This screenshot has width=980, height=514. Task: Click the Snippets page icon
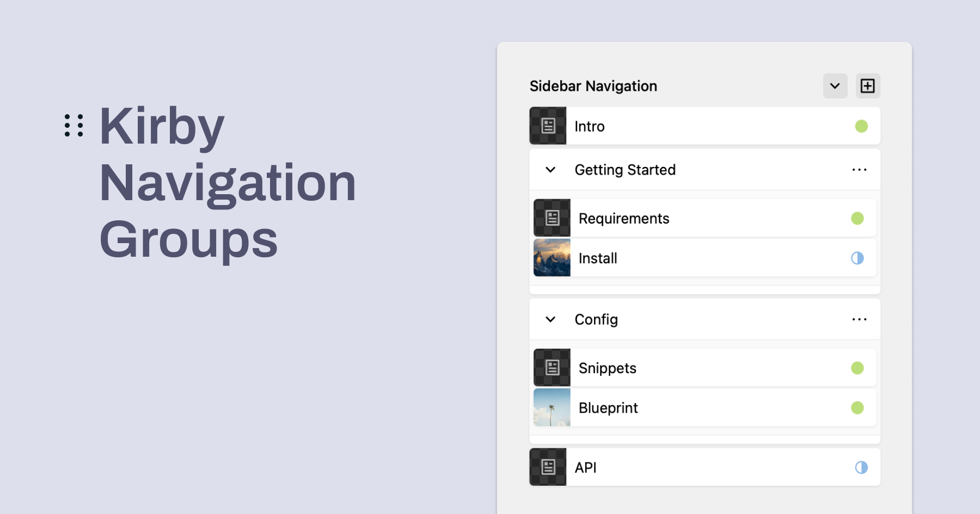coord(552,367)
